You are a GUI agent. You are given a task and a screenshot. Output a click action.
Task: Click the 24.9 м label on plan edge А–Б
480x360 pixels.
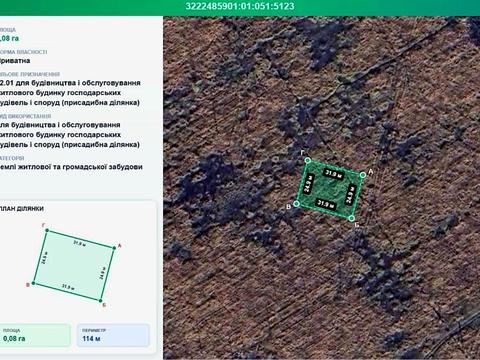coord(103,273)
